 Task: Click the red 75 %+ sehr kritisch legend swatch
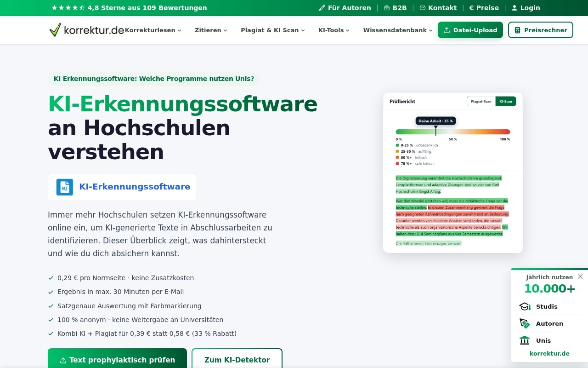397,163
